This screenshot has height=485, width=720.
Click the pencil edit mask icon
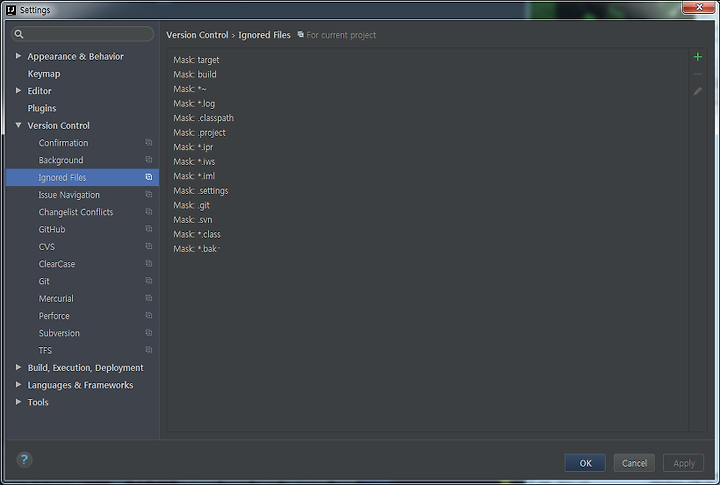698,91
